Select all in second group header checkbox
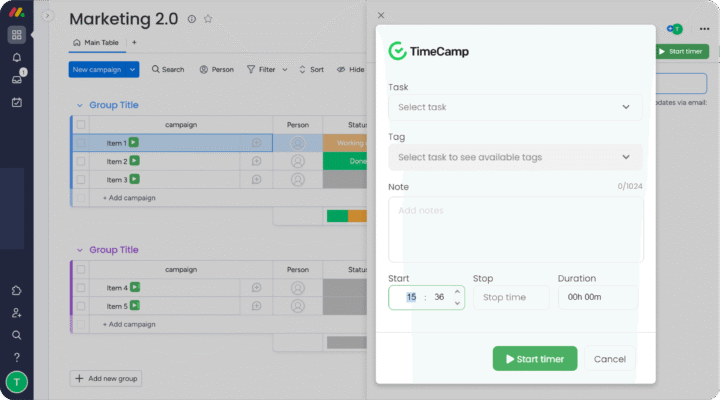Image resolution: width=720 pixels, height=400 pixels. (81, 269)
